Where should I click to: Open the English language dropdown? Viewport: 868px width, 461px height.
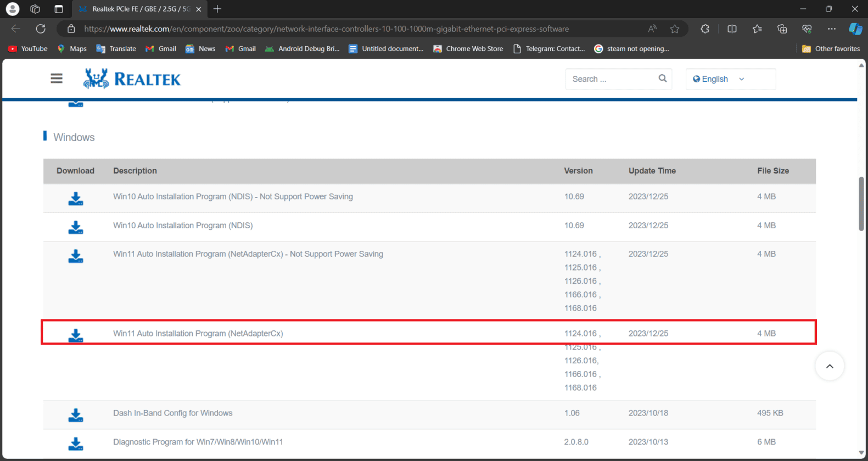tap(730, 79)
